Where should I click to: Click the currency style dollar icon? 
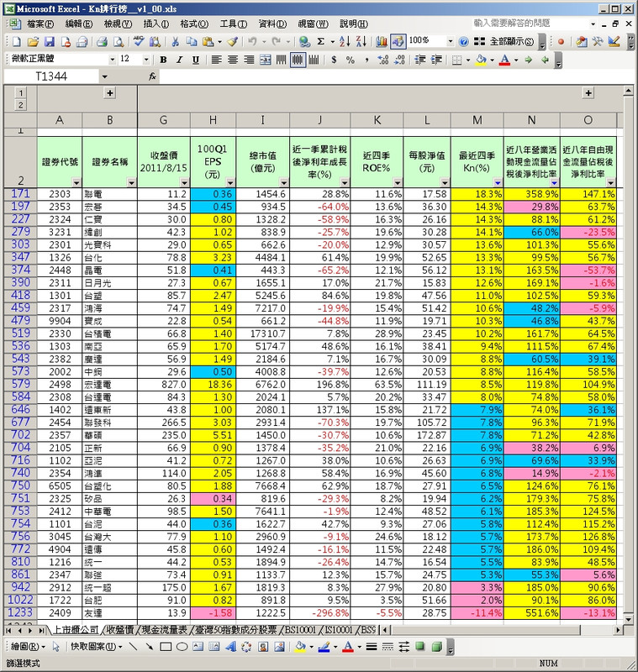pyautogui.click(x=334, y=60)
